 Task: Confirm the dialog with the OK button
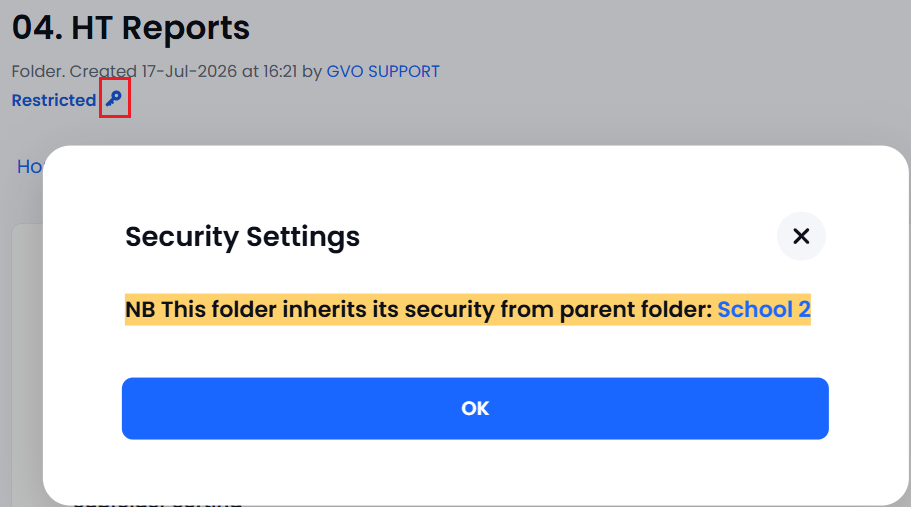(475, 408)
